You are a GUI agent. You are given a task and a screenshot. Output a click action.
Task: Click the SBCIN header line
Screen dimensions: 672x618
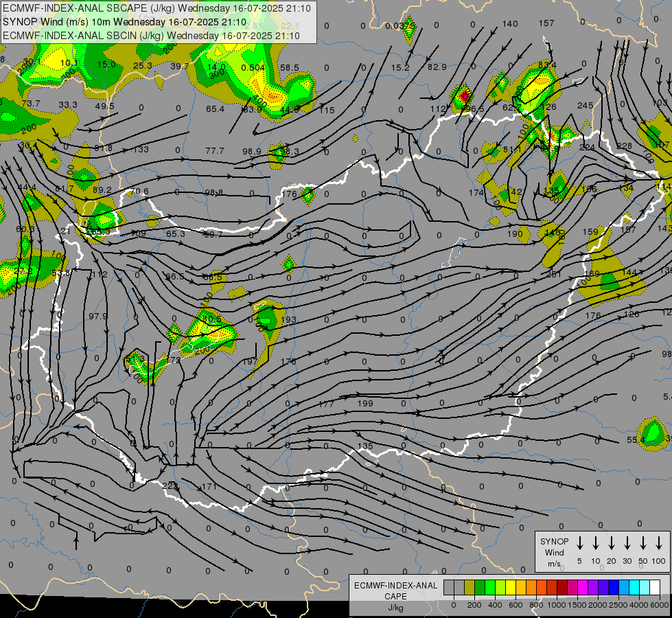(x=151, y=36)
